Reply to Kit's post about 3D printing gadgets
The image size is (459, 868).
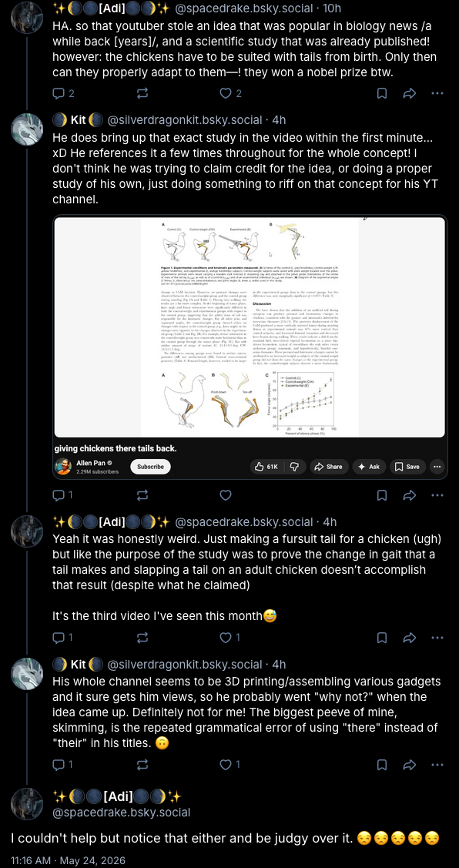click(62, 765)
